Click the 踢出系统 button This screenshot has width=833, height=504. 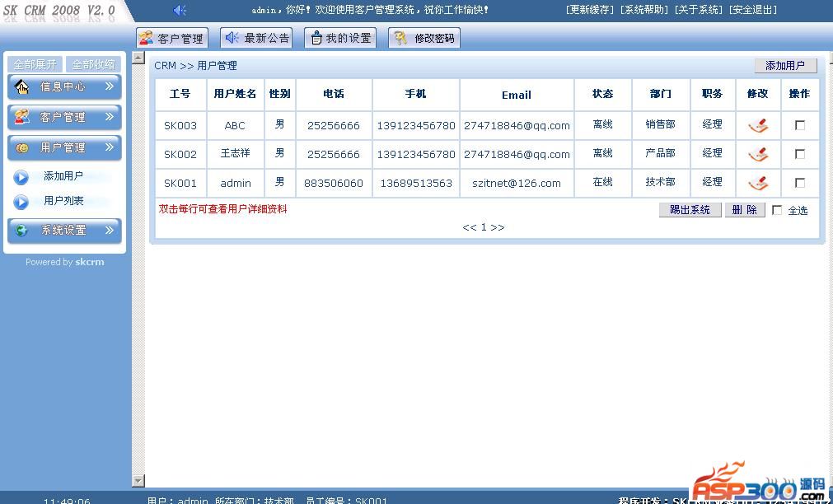point(690,210)
